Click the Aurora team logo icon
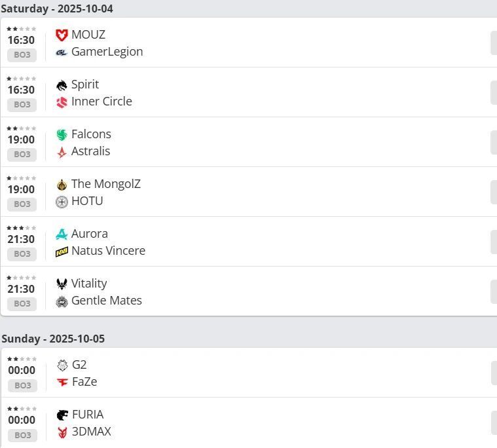This screenshot has height=448, width=497. [62, 234]
